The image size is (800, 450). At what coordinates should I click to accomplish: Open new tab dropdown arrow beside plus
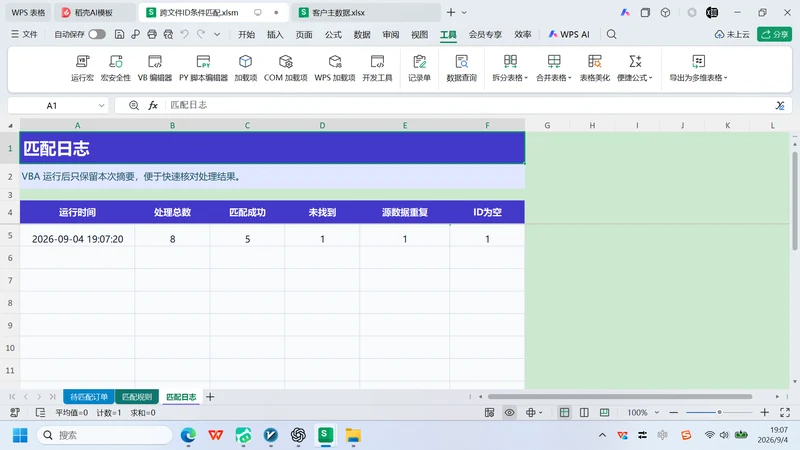pyautogui.click(x=464, y=12)
